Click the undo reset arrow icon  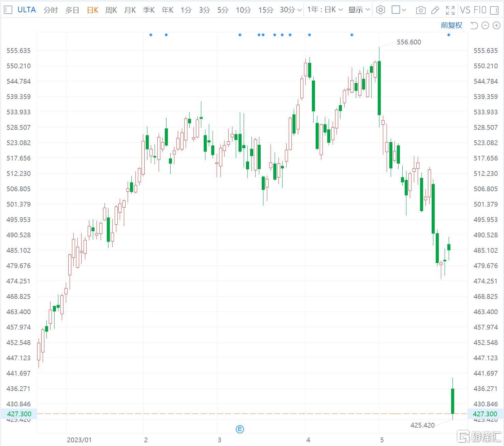474,25
